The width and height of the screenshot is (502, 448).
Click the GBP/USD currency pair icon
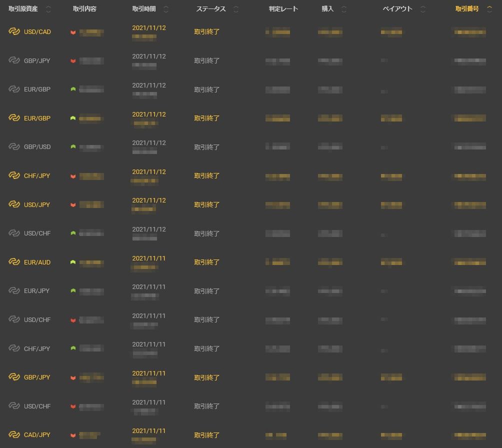(x=14, y=147)
